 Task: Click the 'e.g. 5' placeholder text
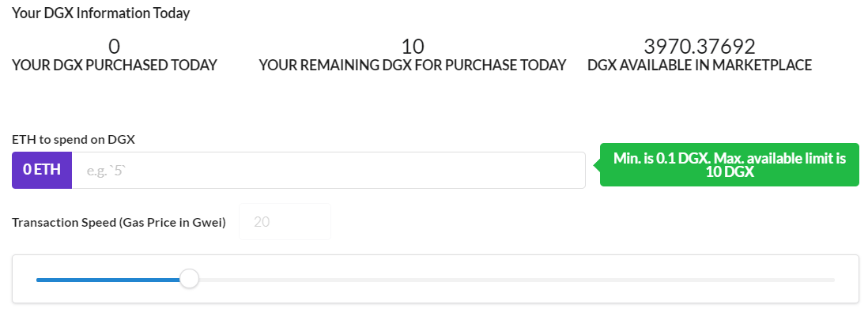point(107,170)
